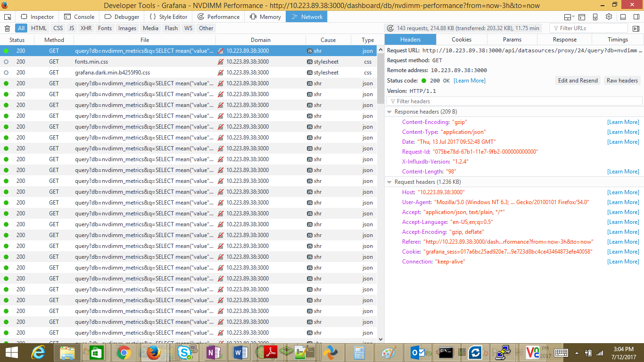Open the Cookies details tab
Image resolution: width=644 pixels, height=362 pixels.
(462, 40)
